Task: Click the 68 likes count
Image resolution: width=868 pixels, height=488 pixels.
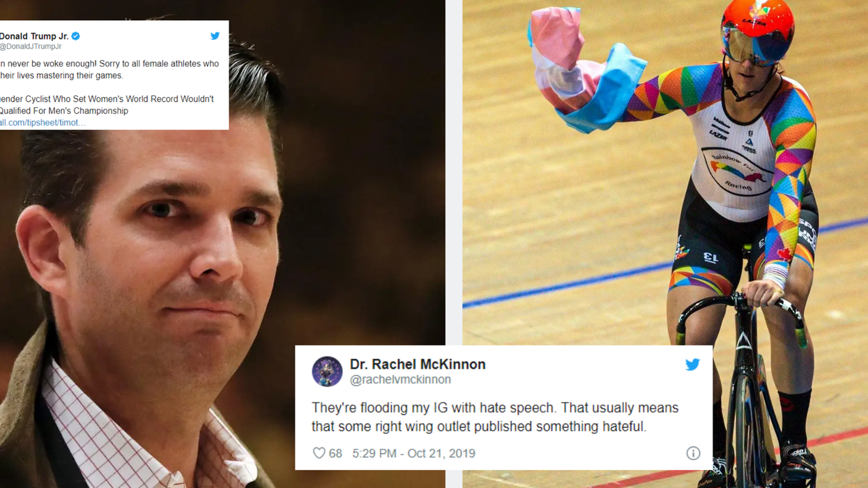Action: tap(335, 453)
